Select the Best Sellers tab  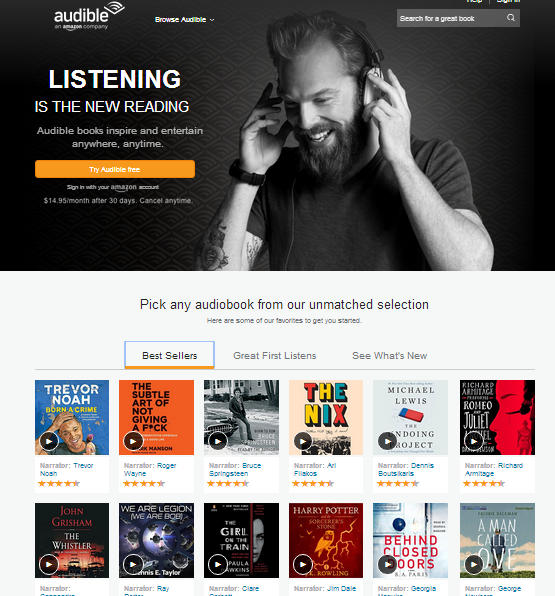170,355
